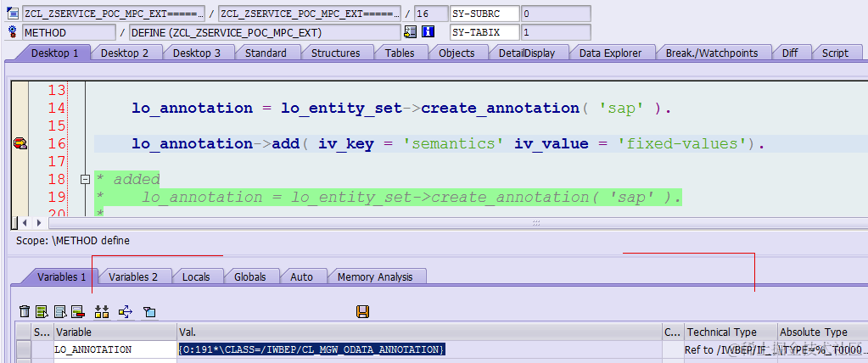Click the blue information icon
The height and width of the screenshot is (363, 868).
[428, 32]
